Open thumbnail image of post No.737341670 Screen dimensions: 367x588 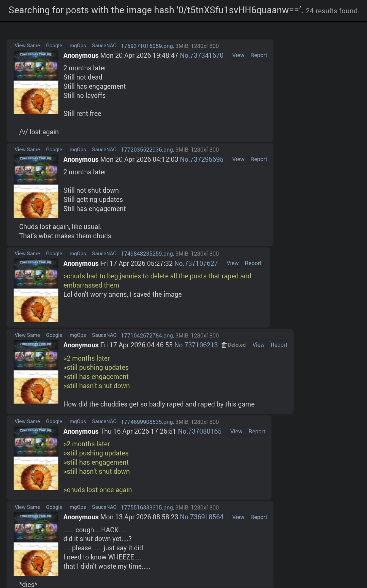coord(36,82)
